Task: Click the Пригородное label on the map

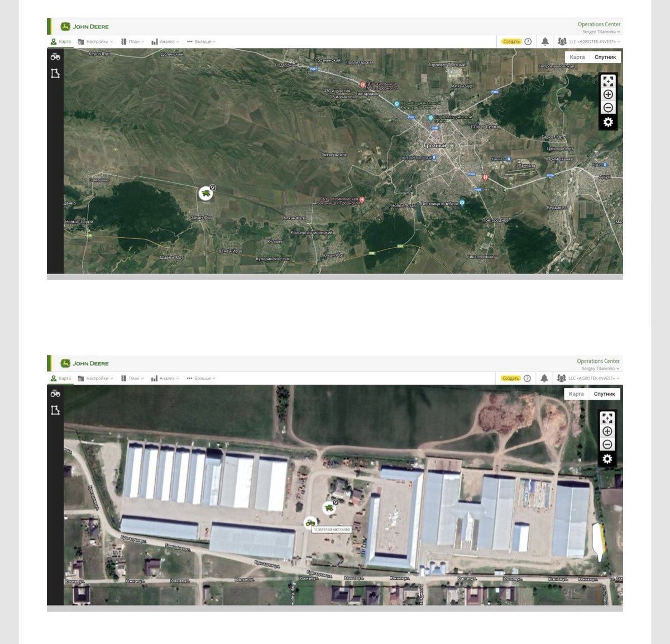Action: point(495,220)
